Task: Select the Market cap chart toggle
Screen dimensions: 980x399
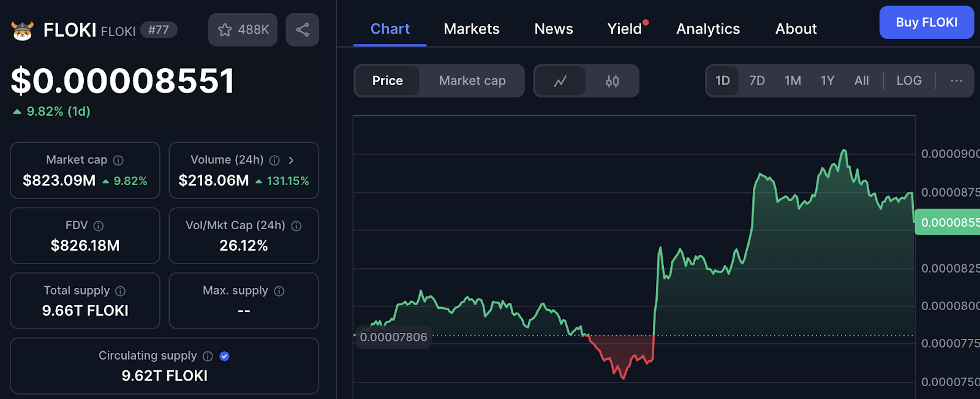Action: coord(472,81)
